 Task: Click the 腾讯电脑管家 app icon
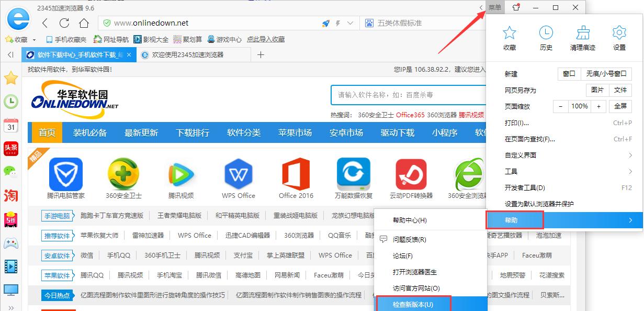66,174
